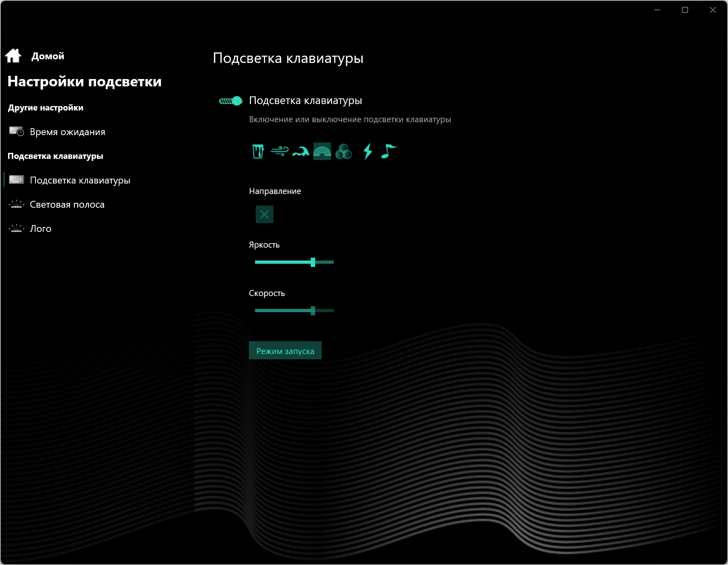Click the Другие настройки section label
Screen dimensions: 728x565
pyautogui.click(x=46, y=108)
